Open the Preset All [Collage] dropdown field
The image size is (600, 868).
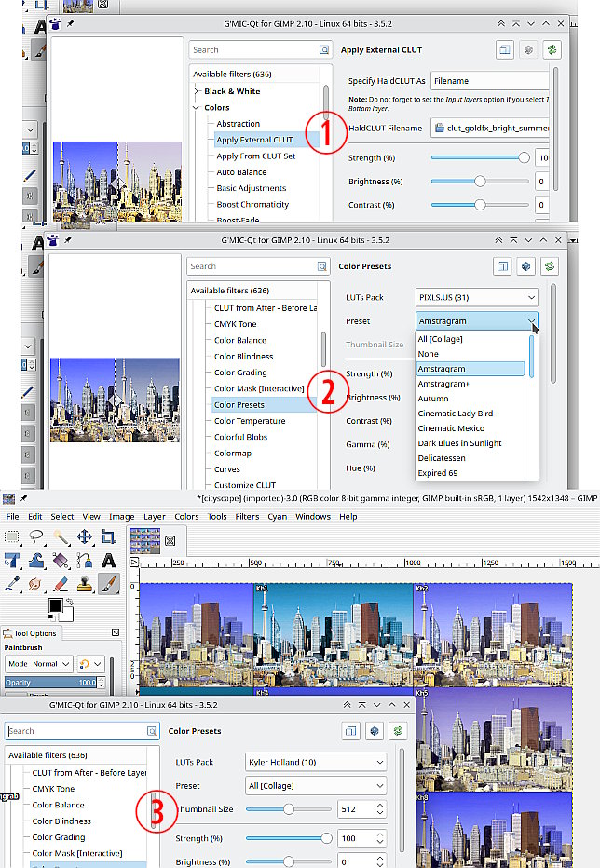[315, 785]
